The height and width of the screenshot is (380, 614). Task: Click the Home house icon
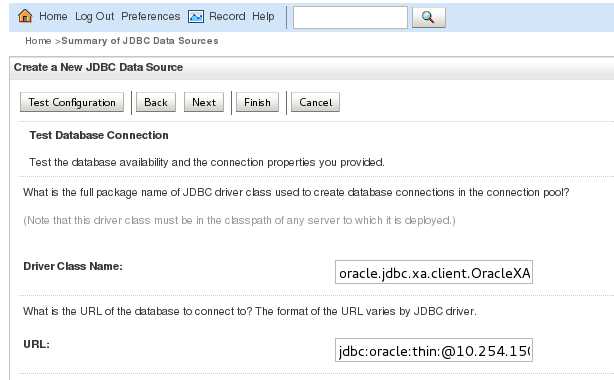pyautogui.click(x=25, y=16)
